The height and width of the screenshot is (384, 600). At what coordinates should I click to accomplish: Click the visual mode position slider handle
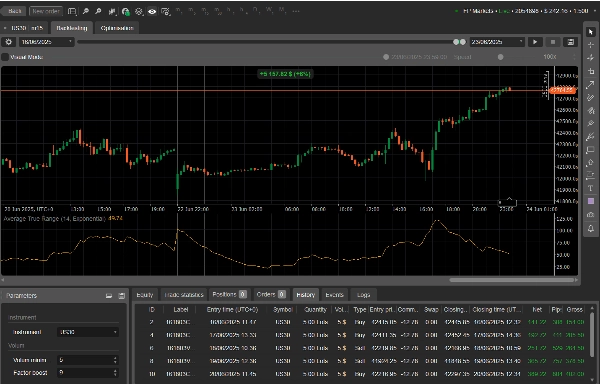point(386,57)
